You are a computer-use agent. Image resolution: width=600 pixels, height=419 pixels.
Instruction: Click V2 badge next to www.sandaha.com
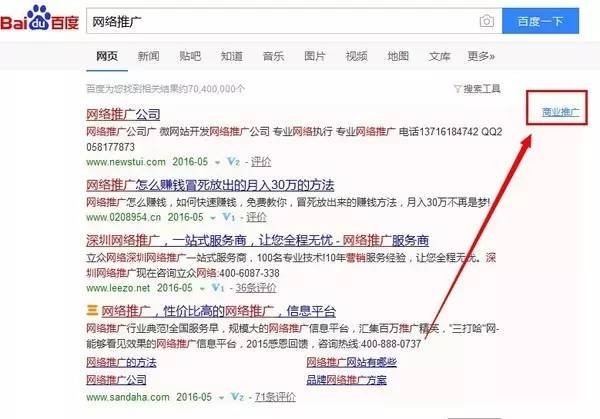237,397
